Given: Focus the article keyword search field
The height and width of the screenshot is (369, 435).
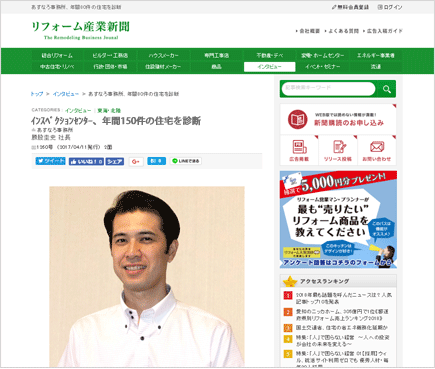Looking at the screenshot, I should (x=329, y=89).
